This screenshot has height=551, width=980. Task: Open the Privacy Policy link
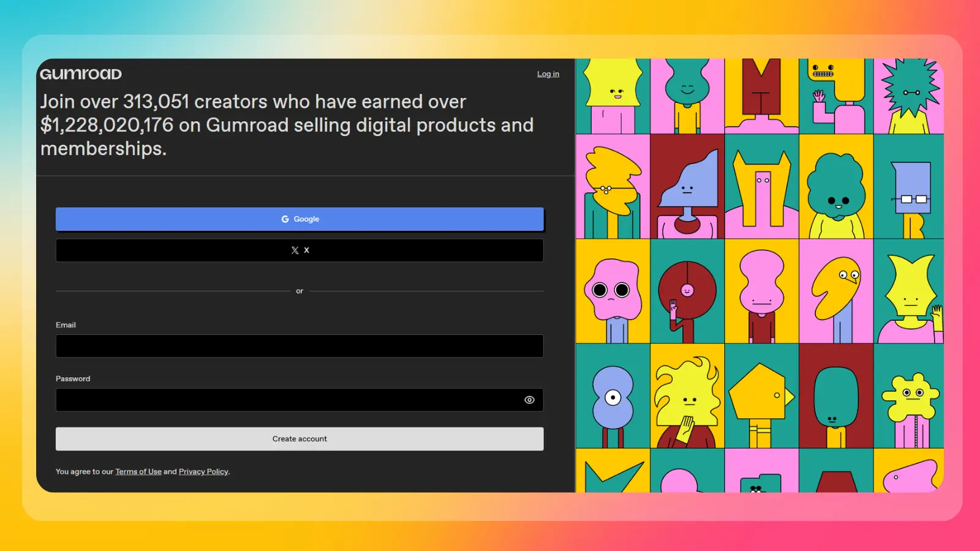pos(203,471)
